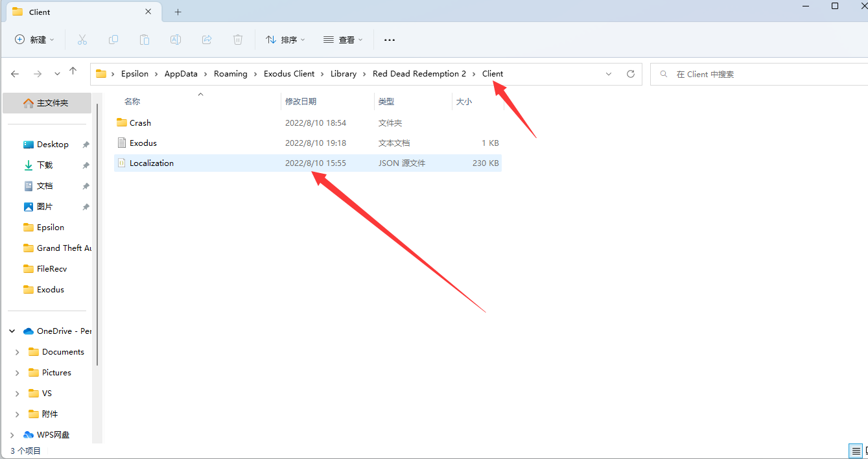The image size is (868, 459).
Task: Open the 新建 (New) dropdown
Action: pyautogui.click(x=35, y=40)
